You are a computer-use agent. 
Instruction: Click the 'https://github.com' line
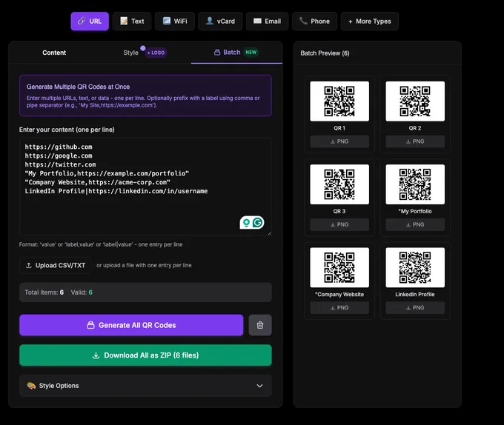pos(59,147)
